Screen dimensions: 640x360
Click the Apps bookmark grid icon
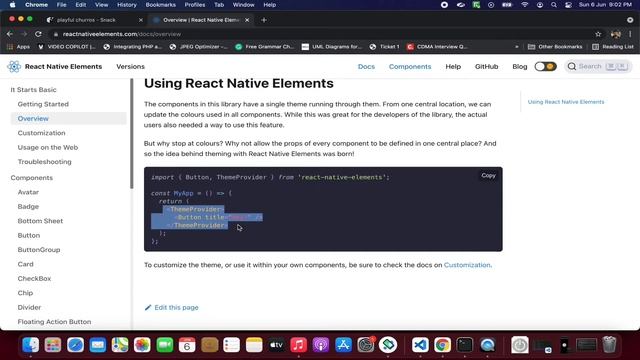10,47
